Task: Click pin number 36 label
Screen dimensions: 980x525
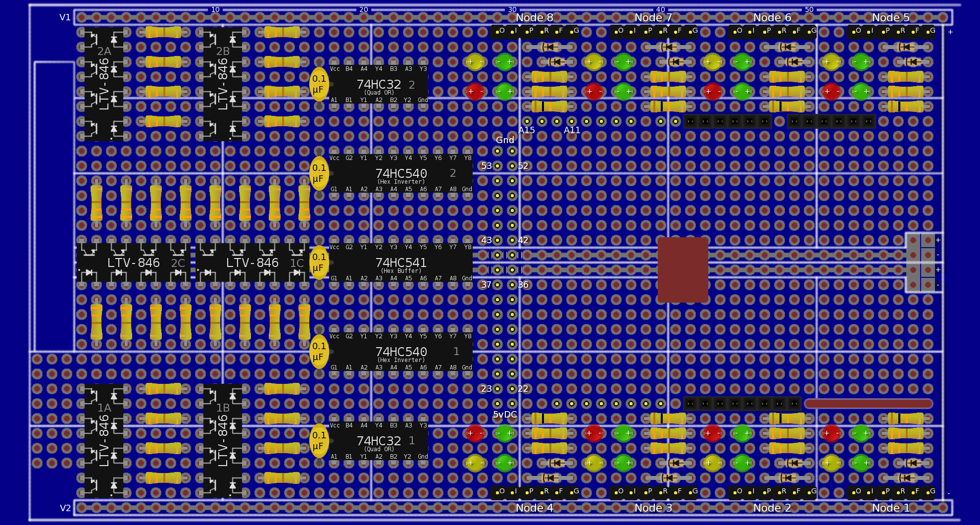Action: 523,285
